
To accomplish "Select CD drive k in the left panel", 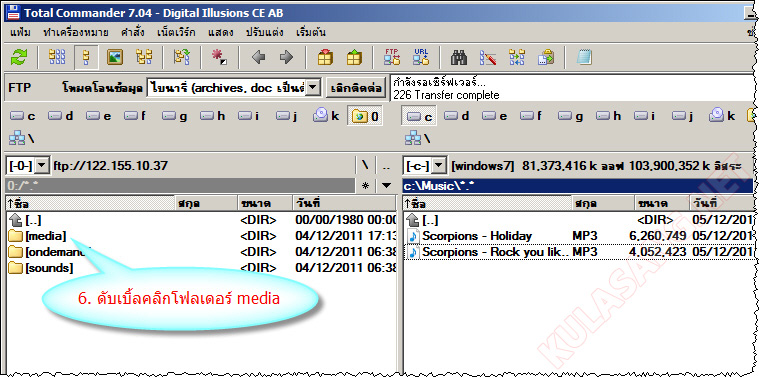I will point(326,116).
